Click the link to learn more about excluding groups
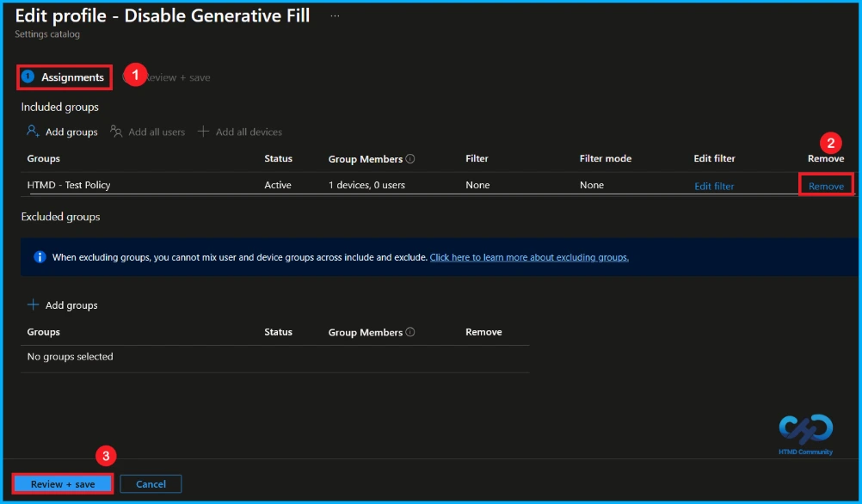This screenshot has height=504, width=862. point(528,256)
